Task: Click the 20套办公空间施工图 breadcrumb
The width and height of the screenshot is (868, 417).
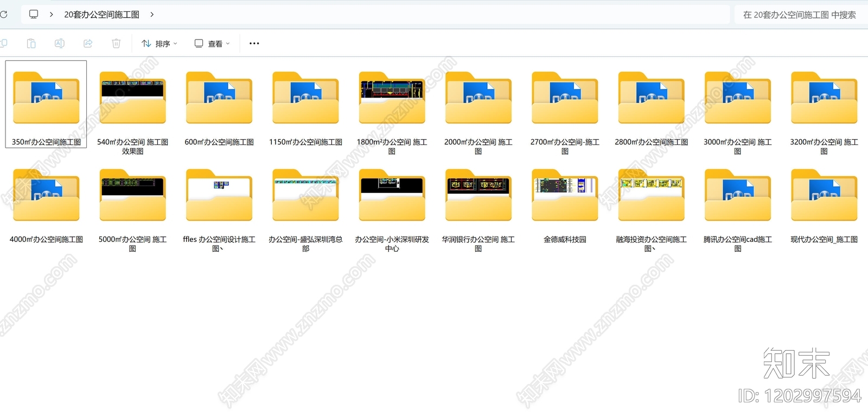Action: [101, 15]
